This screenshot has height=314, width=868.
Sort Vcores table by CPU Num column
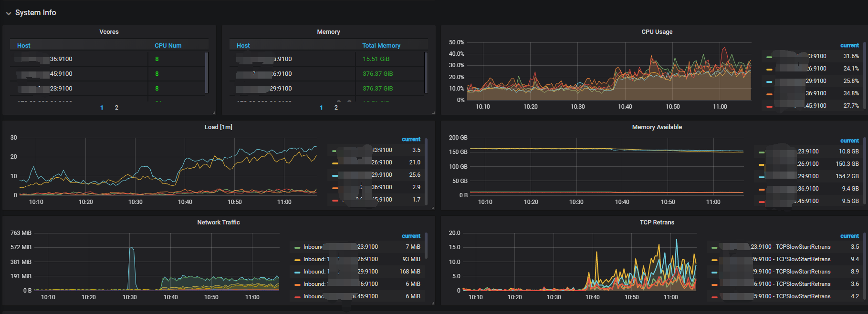tap(168, 46)
